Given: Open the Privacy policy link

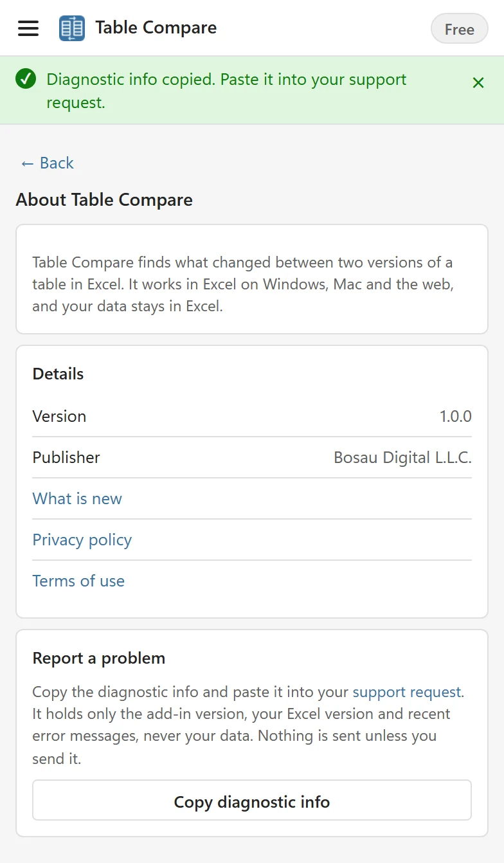Looking at the screenshot, I should [82, 540].
